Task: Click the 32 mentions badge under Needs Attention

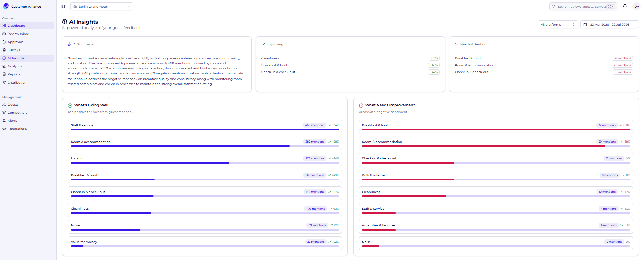Action: tap(622, 58)
